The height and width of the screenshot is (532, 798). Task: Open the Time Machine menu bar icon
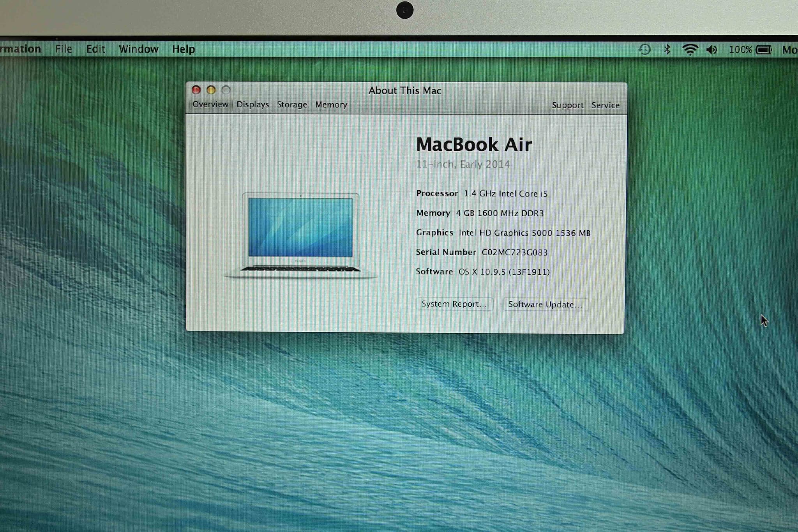(644, 49)
